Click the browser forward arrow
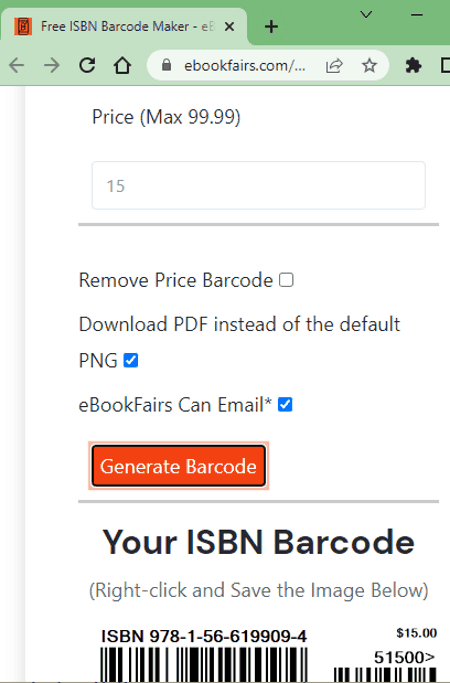 (52, 66)
